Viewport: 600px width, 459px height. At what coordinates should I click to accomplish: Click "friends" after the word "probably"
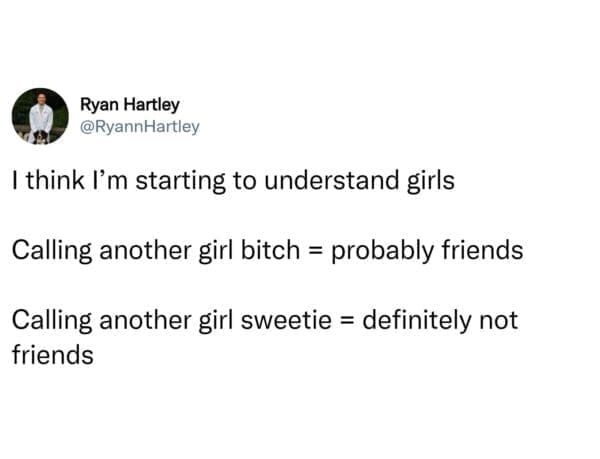pyautogui.click(x=481, y=250)
